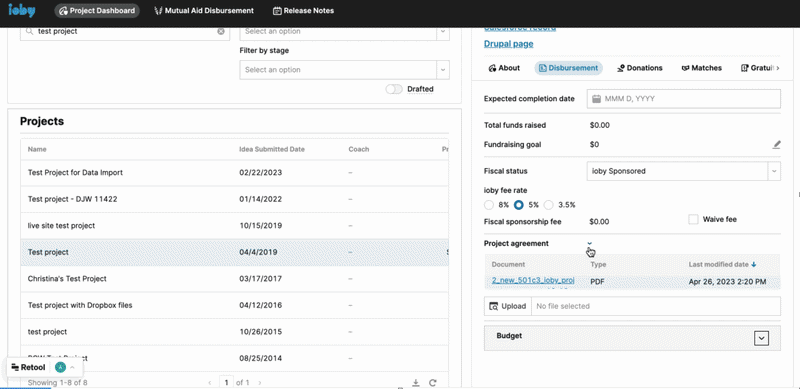Click the ioby logo
The image size is (800, 389).
[21, 10]
